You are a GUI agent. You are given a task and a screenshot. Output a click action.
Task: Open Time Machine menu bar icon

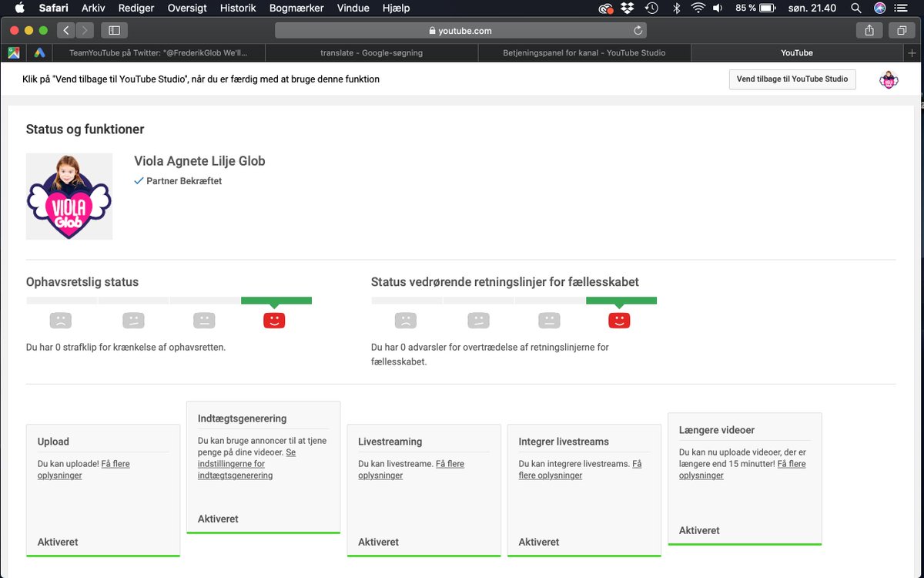pyautogui.click(x=651, y=8)
